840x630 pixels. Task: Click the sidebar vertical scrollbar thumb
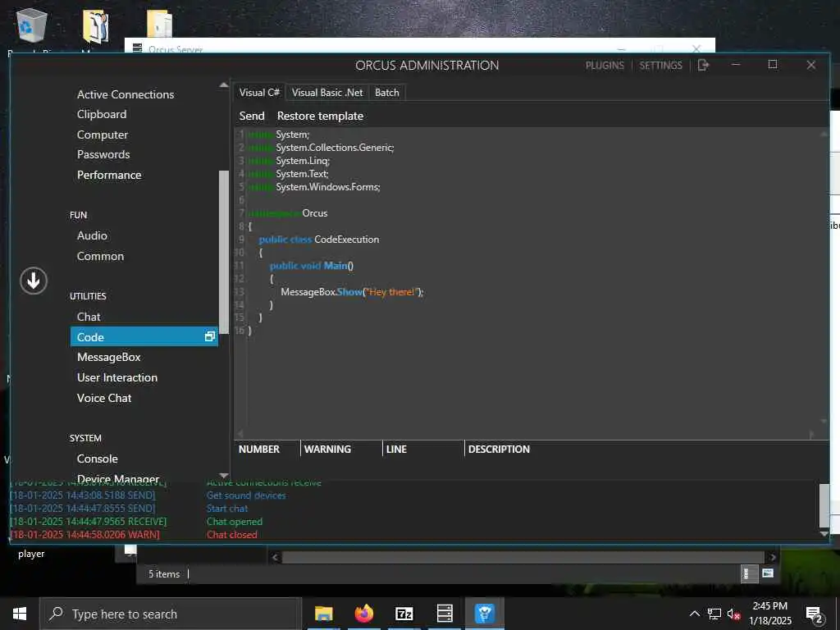click(224, 252)
